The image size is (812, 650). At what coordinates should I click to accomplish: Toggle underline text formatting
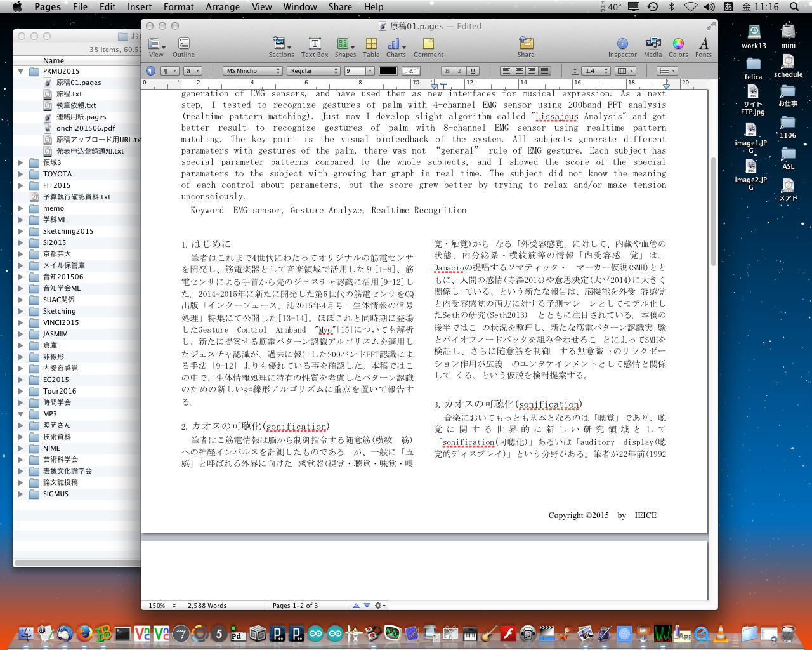point(473,71)
